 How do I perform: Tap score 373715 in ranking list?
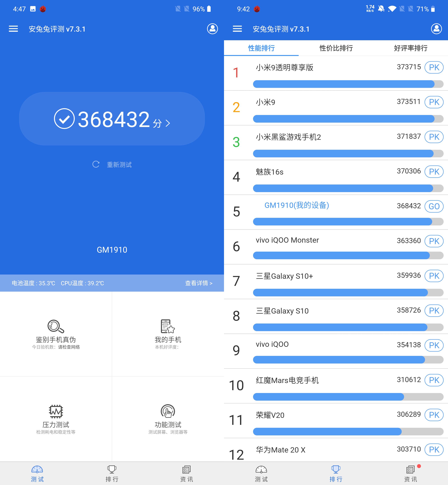409,67
